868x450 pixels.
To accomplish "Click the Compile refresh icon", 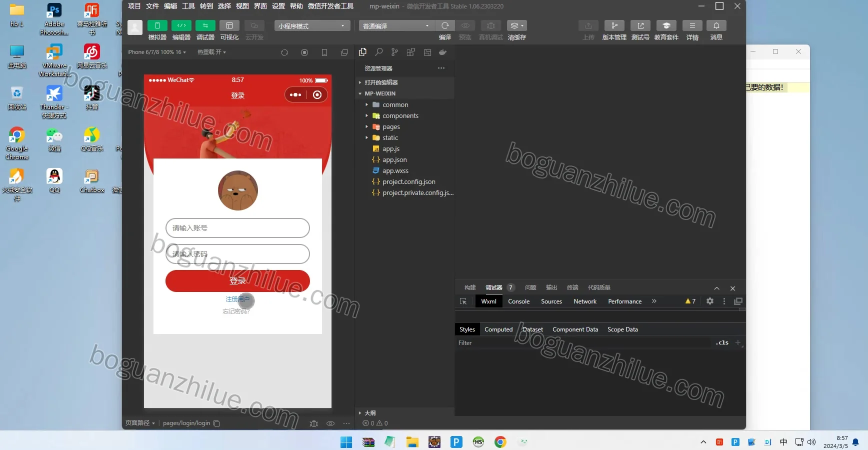I will click(445, 25).
